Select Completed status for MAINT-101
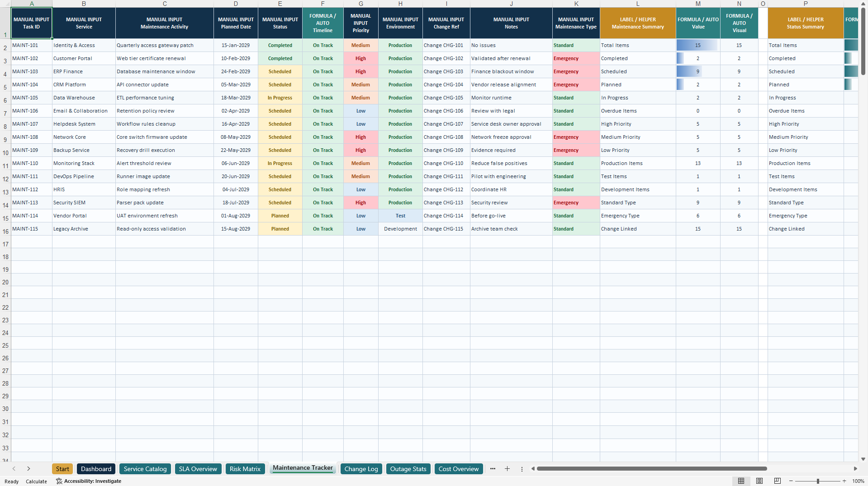This screenshot has height=486, width=868. pos(280,45)
